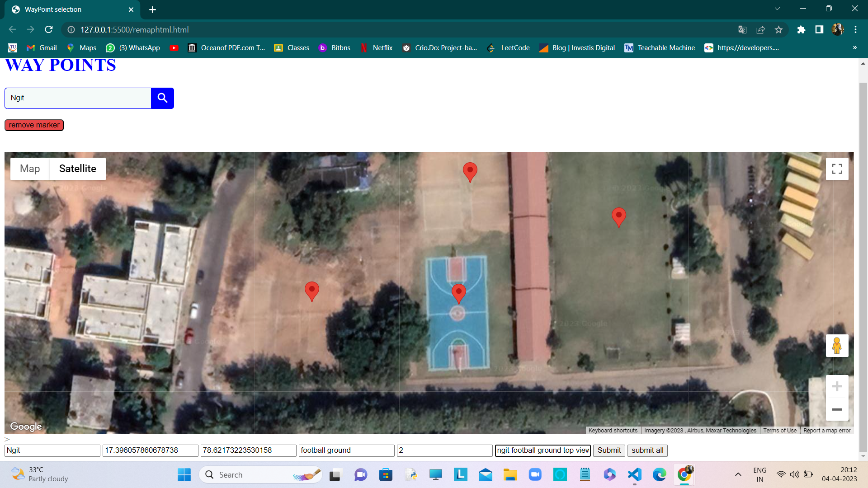Click the blue search magnifier button
Image resolution: width=868 pixels, height=488 pixels.
(162, 98)
